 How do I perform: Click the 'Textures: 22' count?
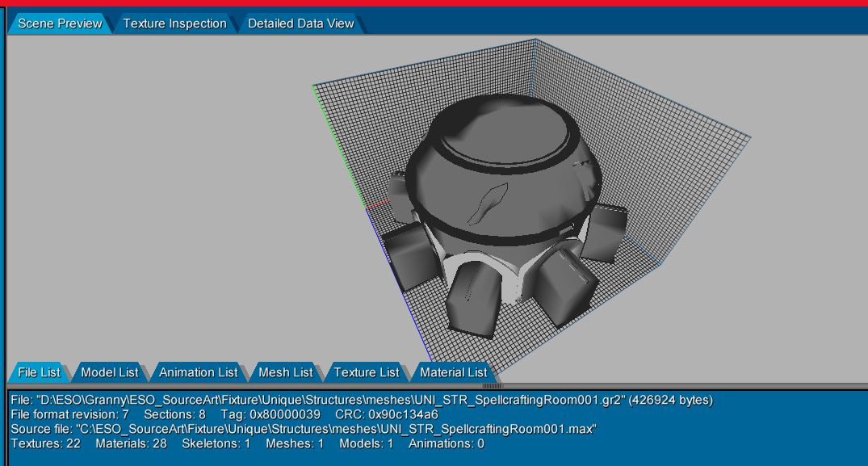tap(45, 443)
